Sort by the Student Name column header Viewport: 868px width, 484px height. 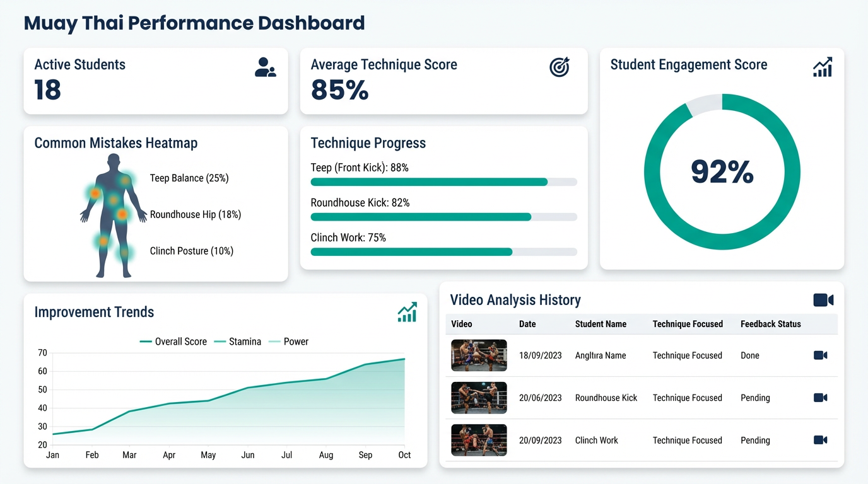(x=600, y=324)
